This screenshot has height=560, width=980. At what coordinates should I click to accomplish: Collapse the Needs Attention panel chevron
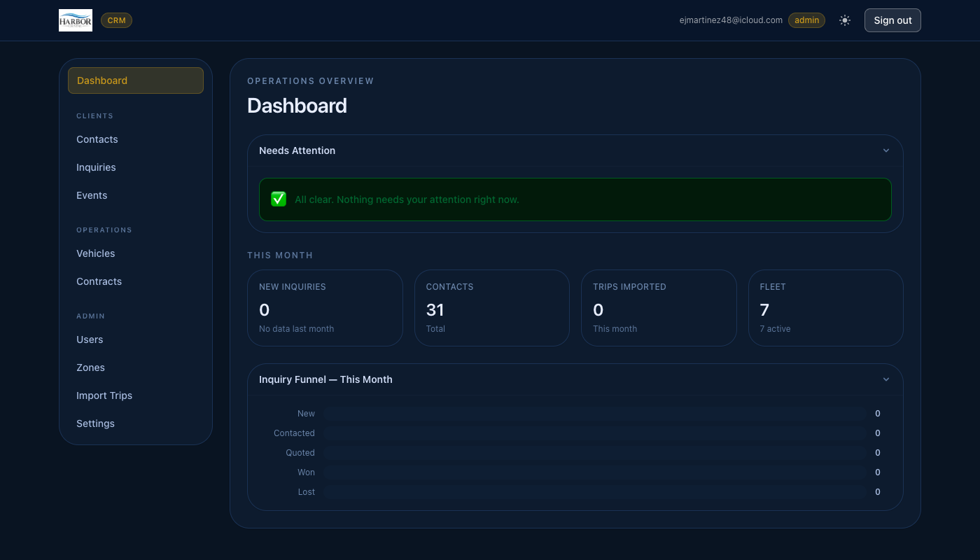885,150
